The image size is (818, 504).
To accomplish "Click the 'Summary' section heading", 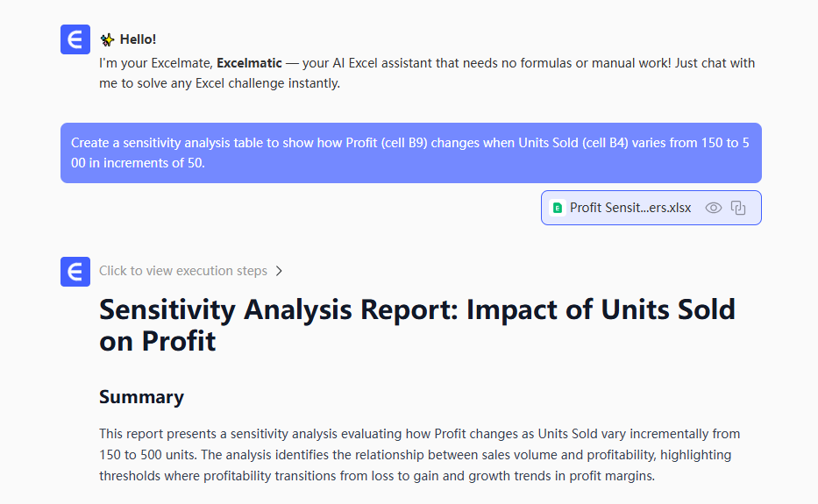I will pos(141,397).
